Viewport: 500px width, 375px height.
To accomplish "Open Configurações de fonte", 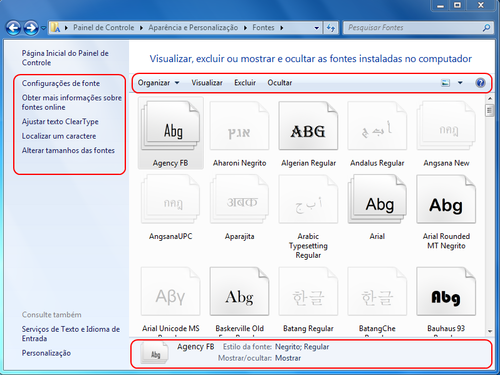I will coord(61,83).
